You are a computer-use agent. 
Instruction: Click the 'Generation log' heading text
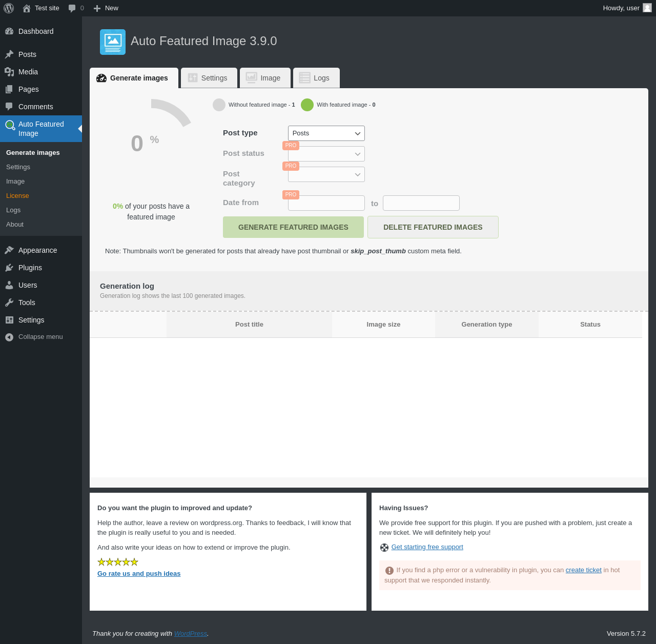pos(127,286)
